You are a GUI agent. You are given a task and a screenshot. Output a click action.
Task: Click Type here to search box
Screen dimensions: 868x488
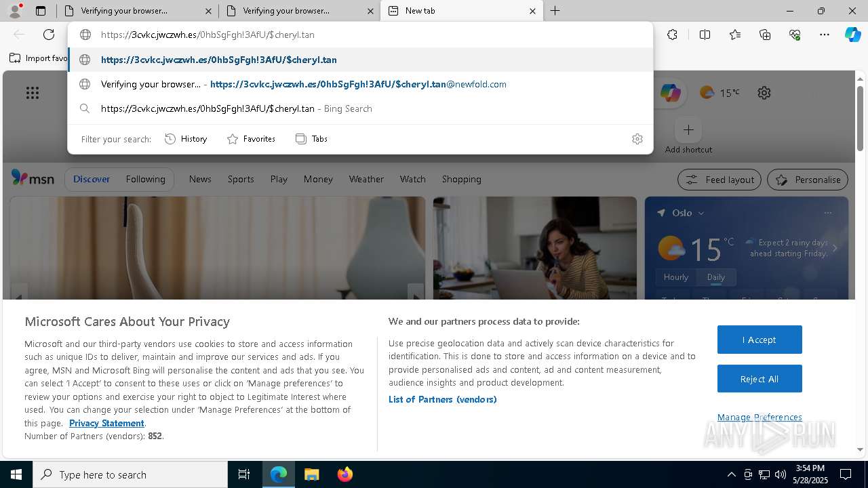pos(130,474)
